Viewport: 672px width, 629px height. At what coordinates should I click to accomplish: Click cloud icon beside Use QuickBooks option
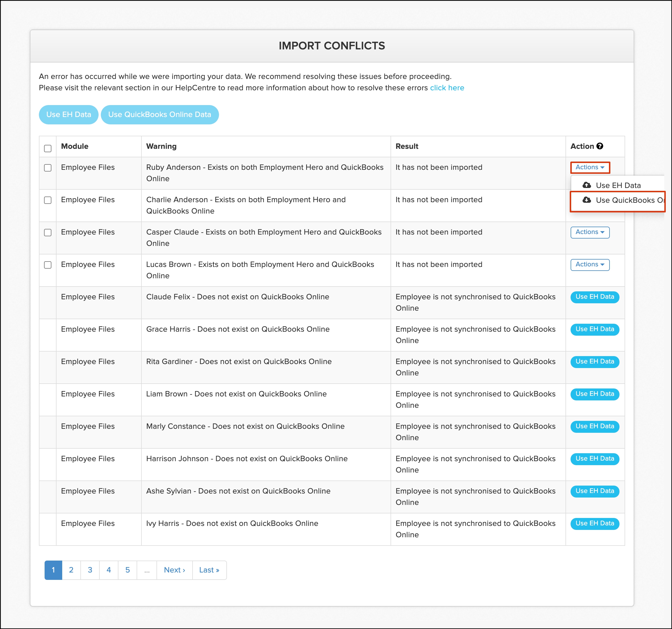click(x=587, y=200)
